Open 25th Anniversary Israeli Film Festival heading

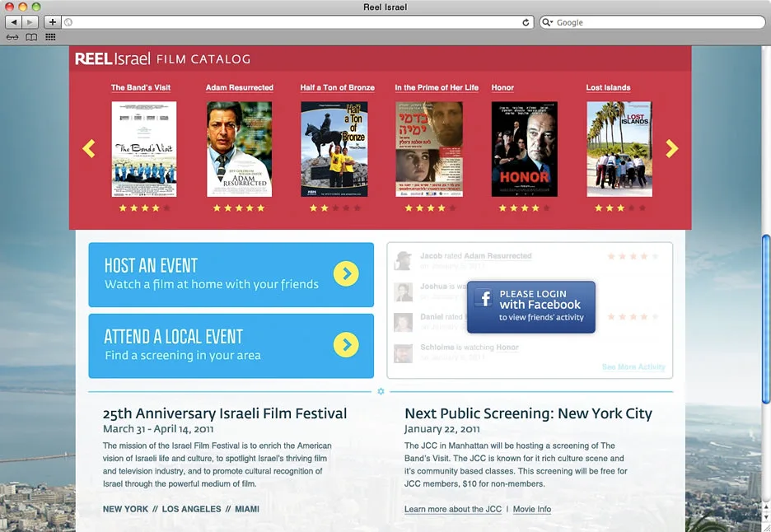coord(225,413)
